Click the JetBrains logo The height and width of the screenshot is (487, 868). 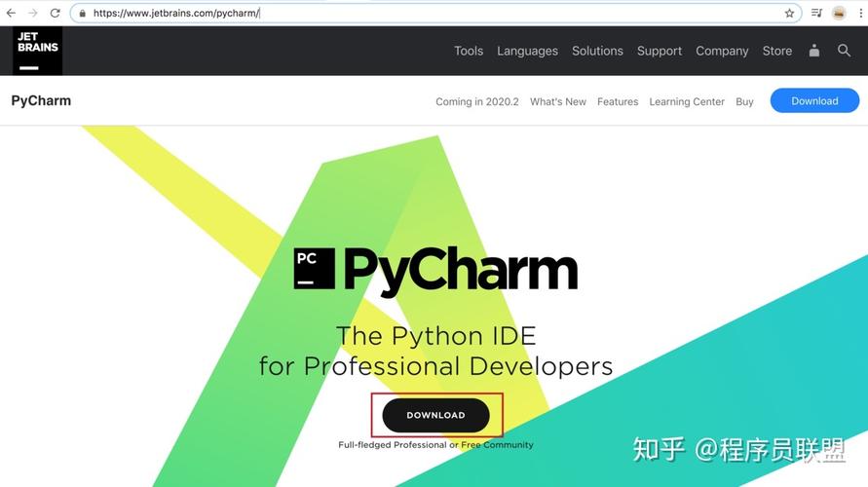coord(38,51)
